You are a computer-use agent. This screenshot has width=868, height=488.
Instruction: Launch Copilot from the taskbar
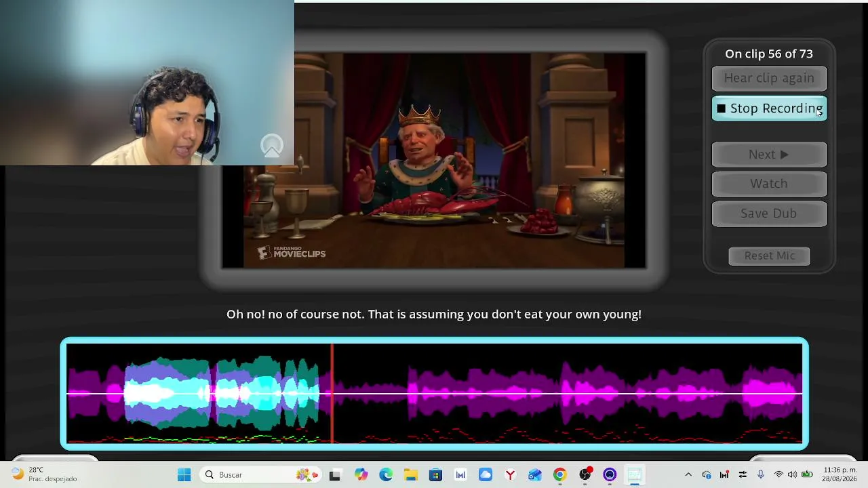361,475
